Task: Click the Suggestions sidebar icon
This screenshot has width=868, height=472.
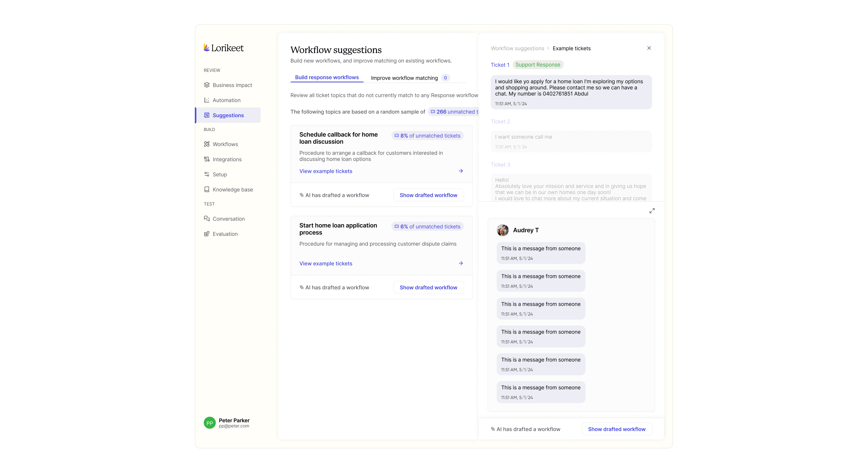Action: tap(207, 115)
